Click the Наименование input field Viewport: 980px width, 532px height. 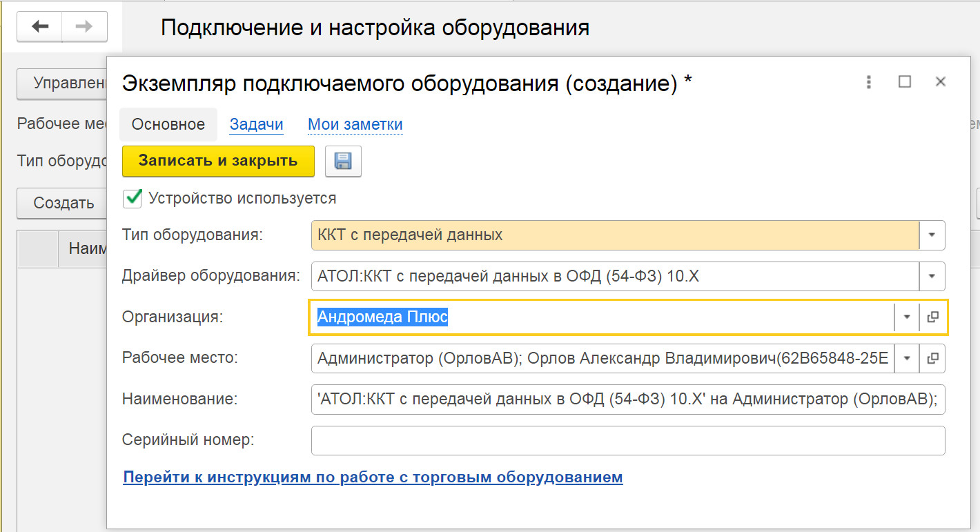(628, 399)
